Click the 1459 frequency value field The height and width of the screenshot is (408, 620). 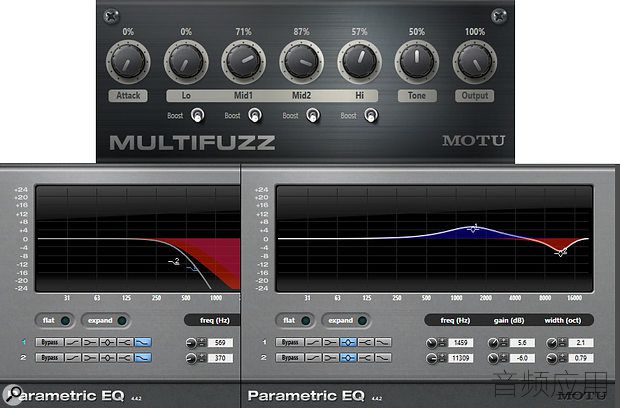point(461,342)
